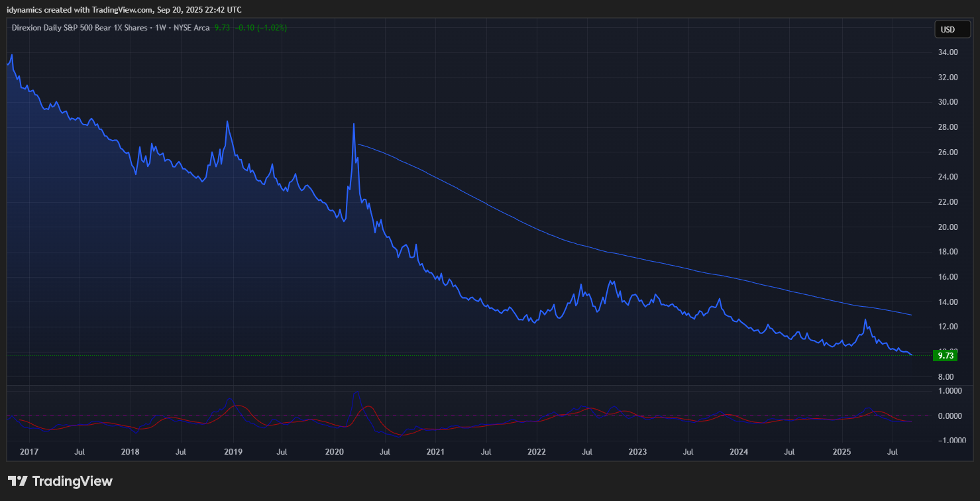The height and width of the screenshot is (501, 980).
Task: Click the idynamics created with TradingView.com header
Action: [124, 9]
